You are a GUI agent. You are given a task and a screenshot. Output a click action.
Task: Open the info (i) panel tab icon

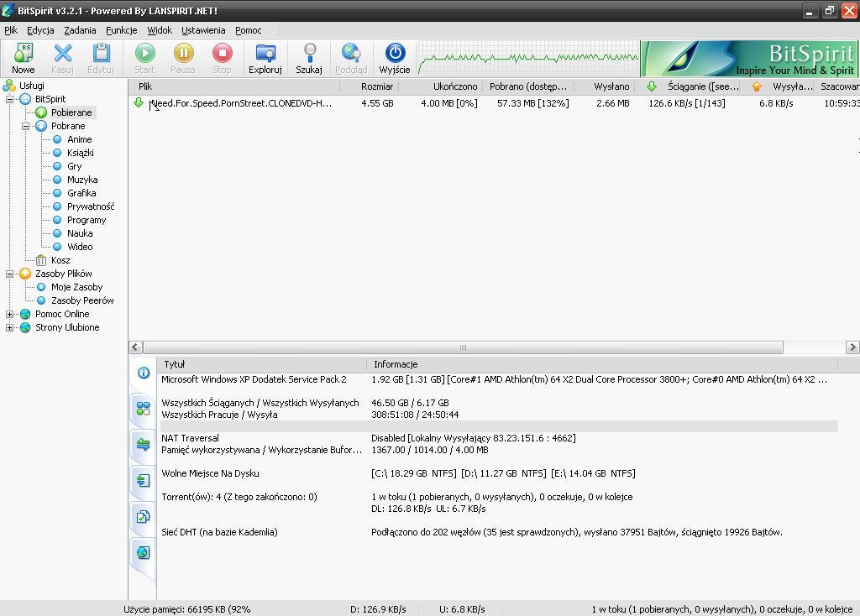click(x=143, y=373)
